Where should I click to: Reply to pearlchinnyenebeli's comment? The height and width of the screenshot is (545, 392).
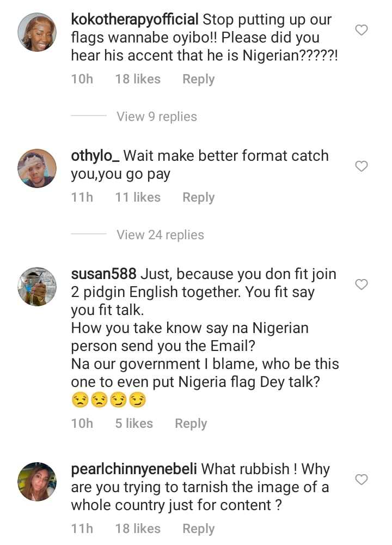[198, 529]
